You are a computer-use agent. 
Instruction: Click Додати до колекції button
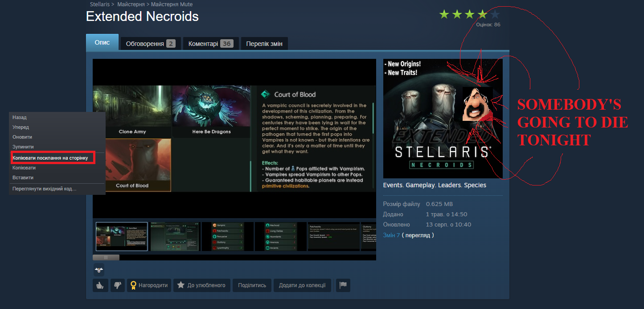pos(302,285)
